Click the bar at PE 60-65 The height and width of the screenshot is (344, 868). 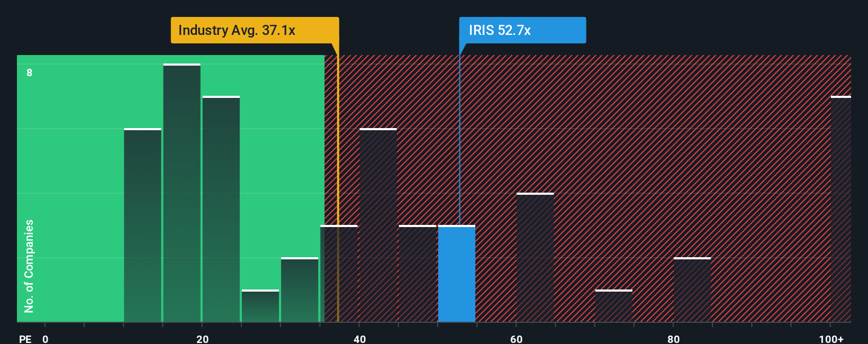[x=535, y=257]
